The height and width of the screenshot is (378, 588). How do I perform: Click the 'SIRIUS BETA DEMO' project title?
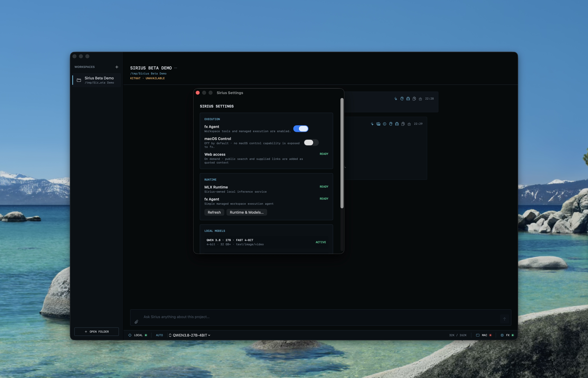point(151,68)
